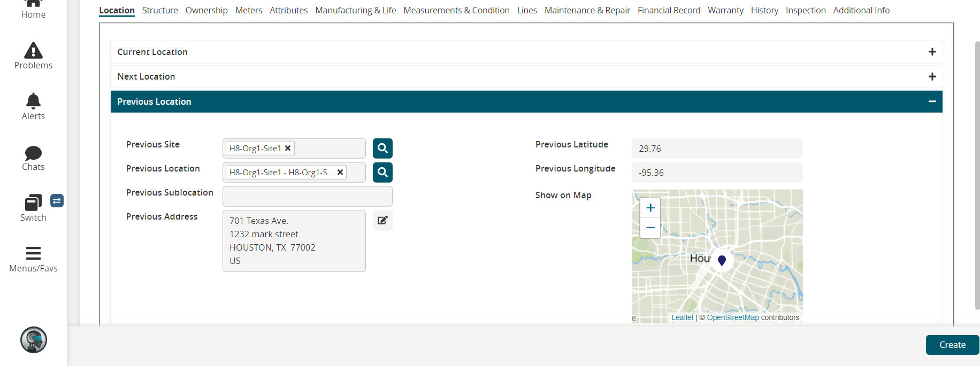Screen dimensions: 980x366
Task: Open the Alerts bell icon
Action: [33, 100]
